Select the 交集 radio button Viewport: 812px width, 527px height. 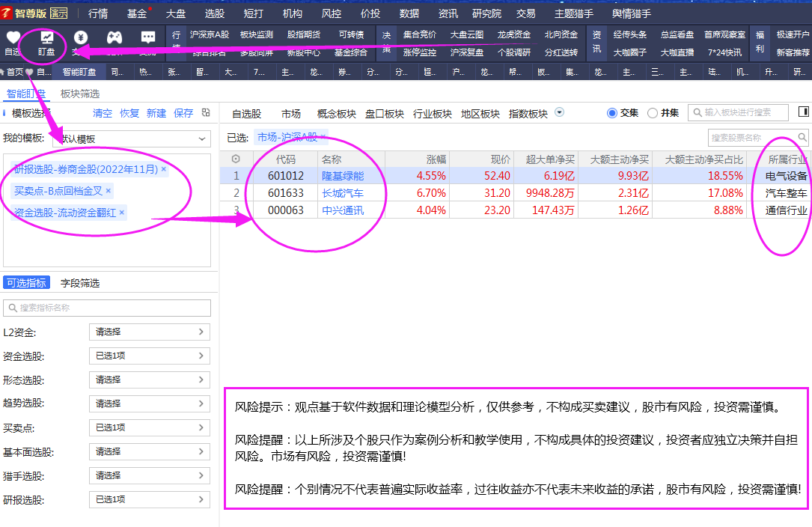(611, 113)
